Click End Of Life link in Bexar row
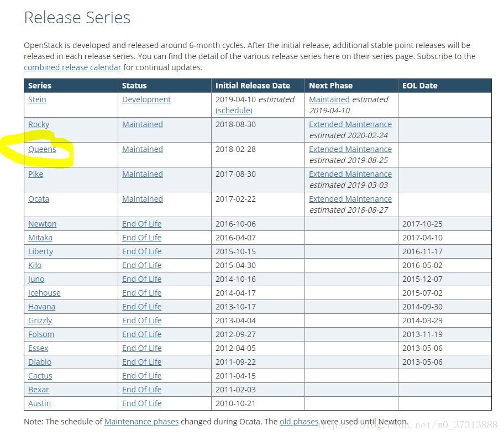504x436 pixels. 141,390
